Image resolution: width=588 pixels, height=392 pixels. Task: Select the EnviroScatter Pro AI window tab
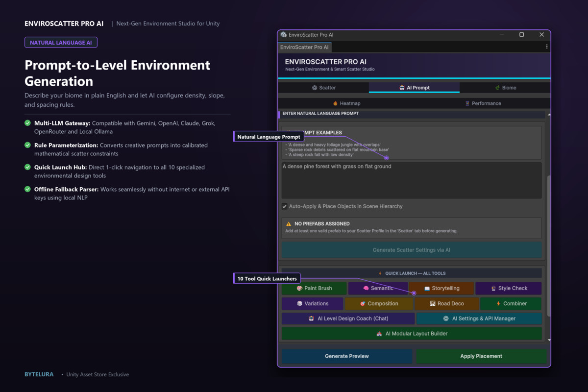coord(304,47)
